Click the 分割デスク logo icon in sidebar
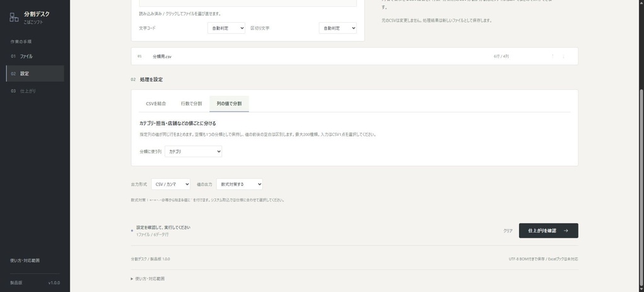Viewport: 644px width, 292px height. 14,17
